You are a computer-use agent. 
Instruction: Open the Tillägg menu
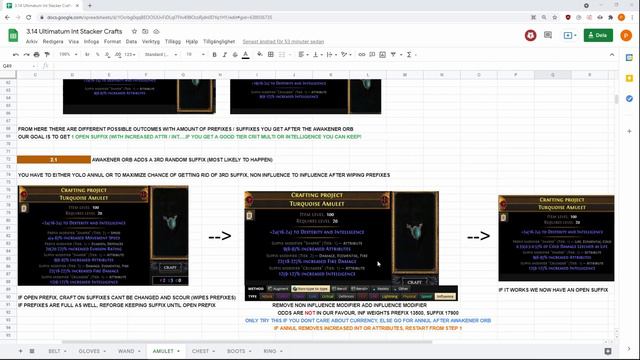pyautogui.click(x=173, y=42)
